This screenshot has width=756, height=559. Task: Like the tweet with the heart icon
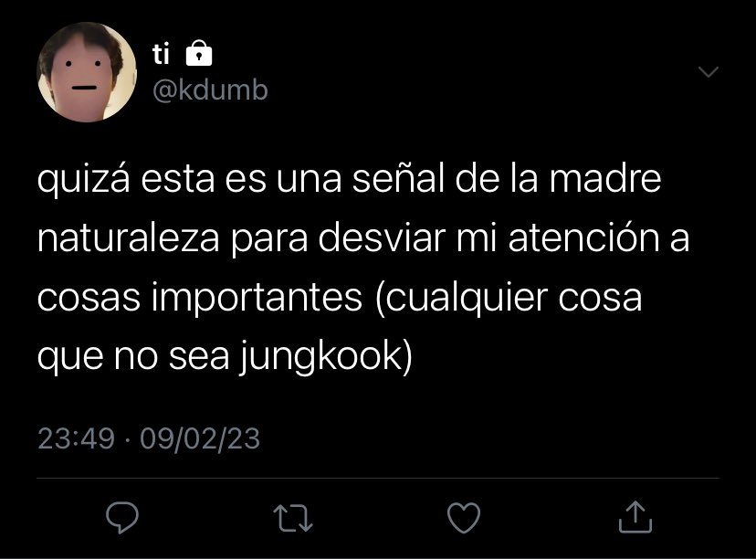pyautogui.click(x=464, y=518)
